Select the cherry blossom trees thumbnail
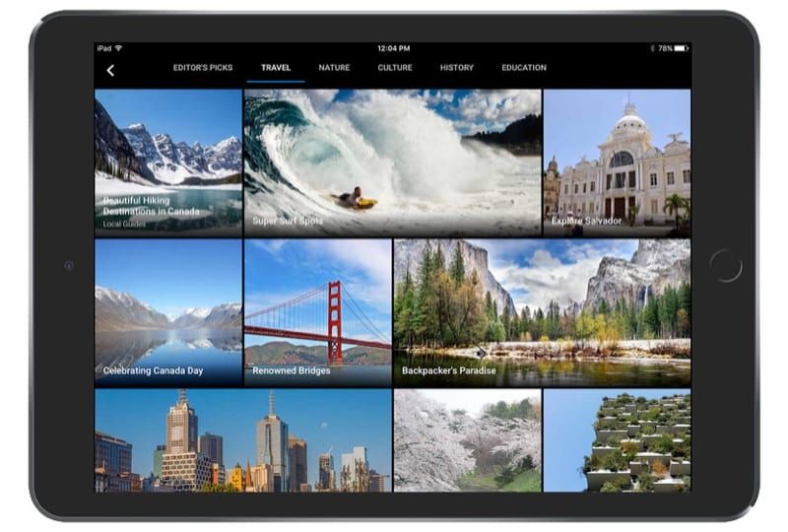788x532 pixels. click(x=467, y=439)
